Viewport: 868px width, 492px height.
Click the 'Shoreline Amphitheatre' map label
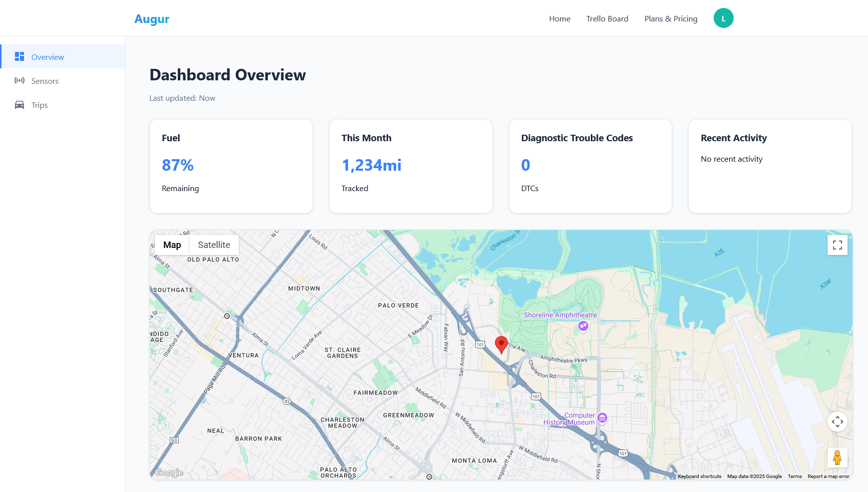pyautogui.click(x=560, y=315)
